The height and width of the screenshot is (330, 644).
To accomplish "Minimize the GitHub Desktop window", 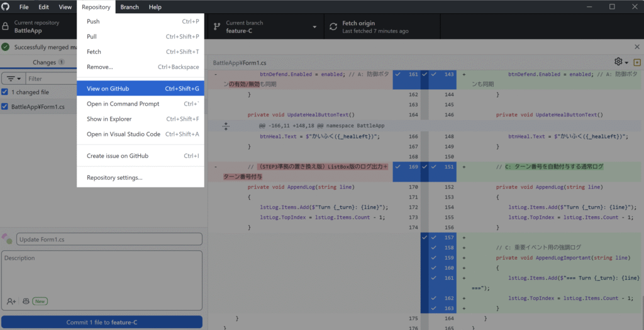I will [589, 6].
